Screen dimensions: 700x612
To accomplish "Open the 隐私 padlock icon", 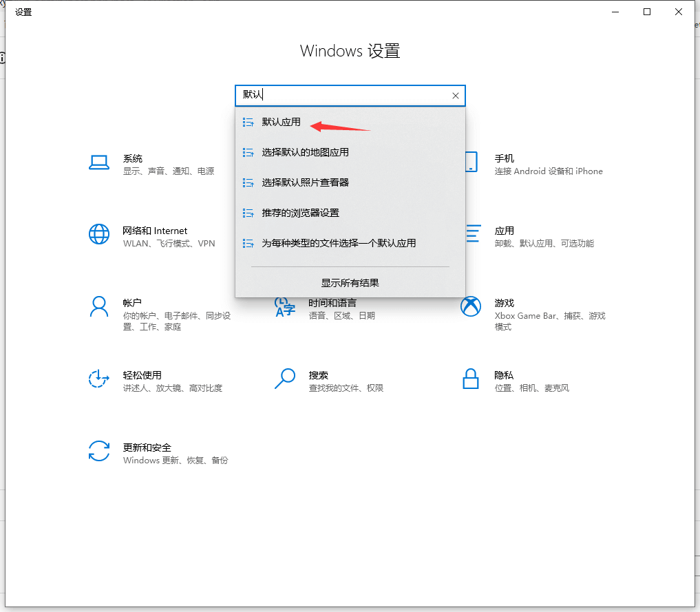I will coord(471,379).
